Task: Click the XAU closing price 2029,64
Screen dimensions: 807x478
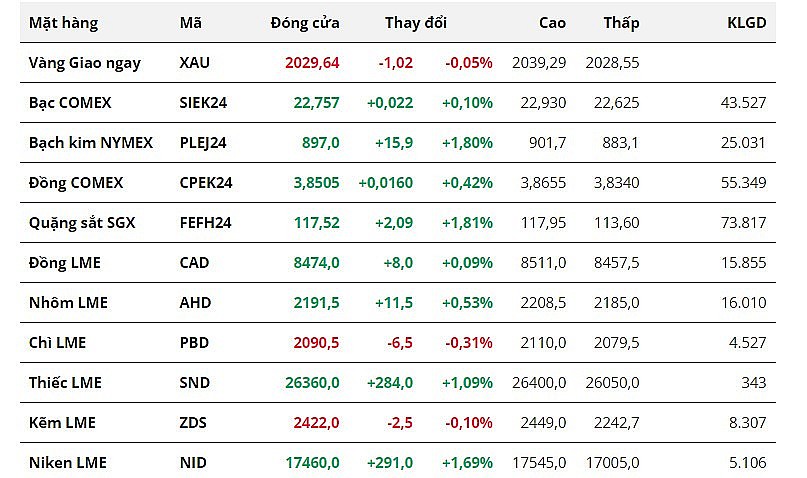Action: click(312, 63)
